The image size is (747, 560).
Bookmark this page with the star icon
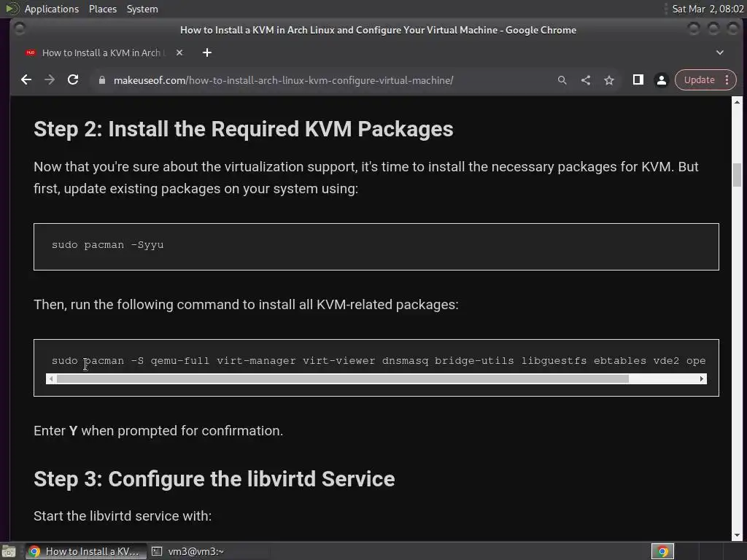click(609, 80)
